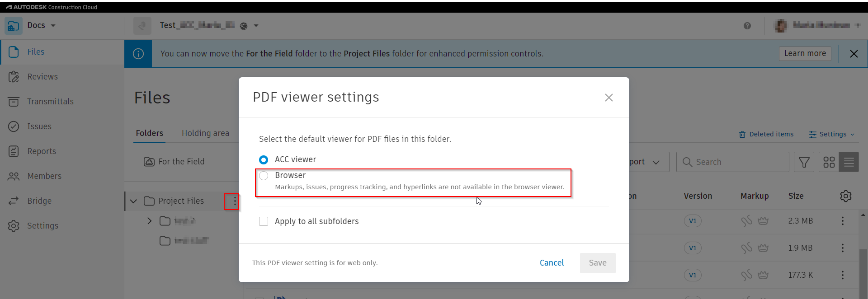The height and width of the screenshot is (299, 868).
Task: Open the Issues panel
Action: (40, 126)
